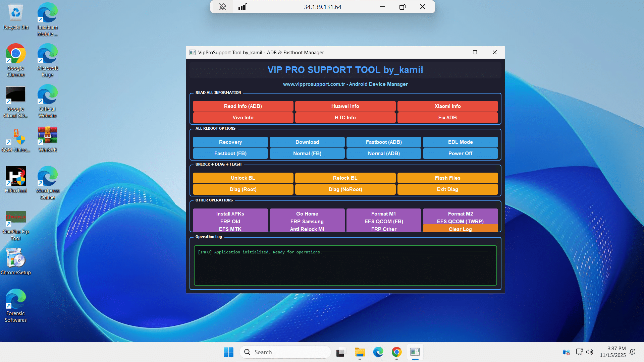The height and width of the screenshot is (362, 644).
Task: Clear the log with Clear Log
Action: (460, 229)
